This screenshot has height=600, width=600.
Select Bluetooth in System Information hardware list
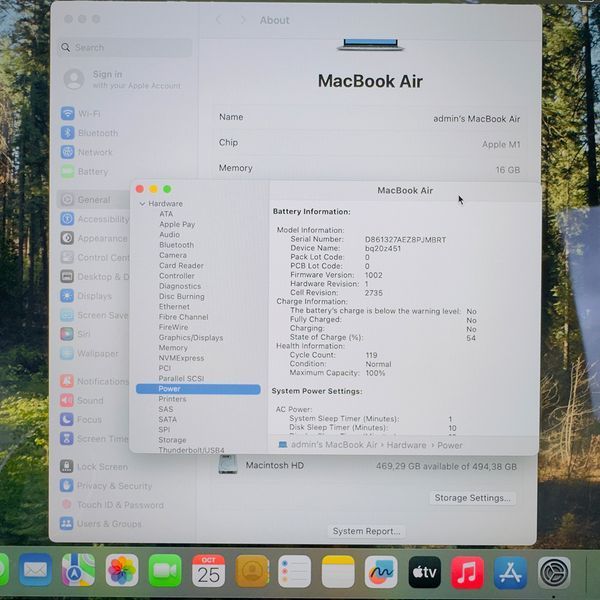(176, 245)
